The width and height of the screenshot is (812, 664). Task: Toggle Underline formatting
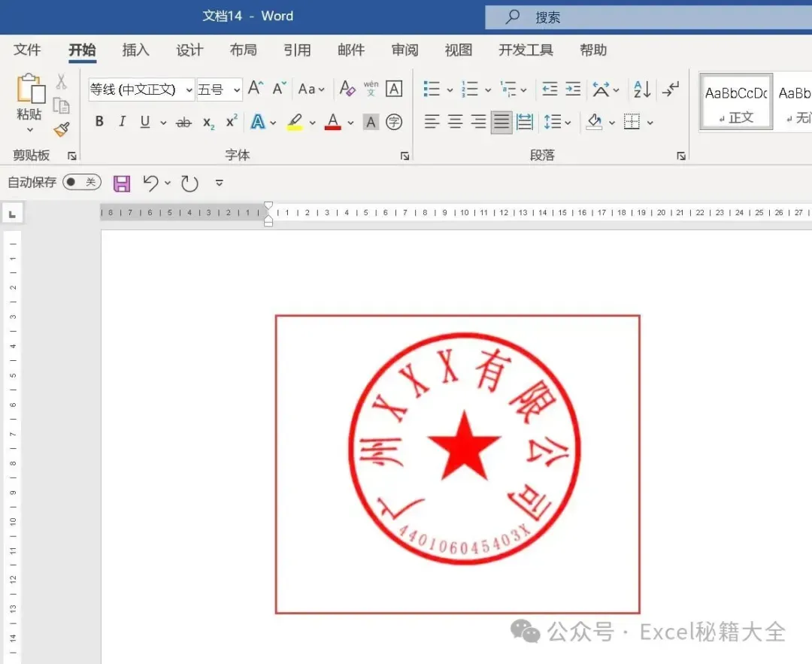(x=145, y=123)
